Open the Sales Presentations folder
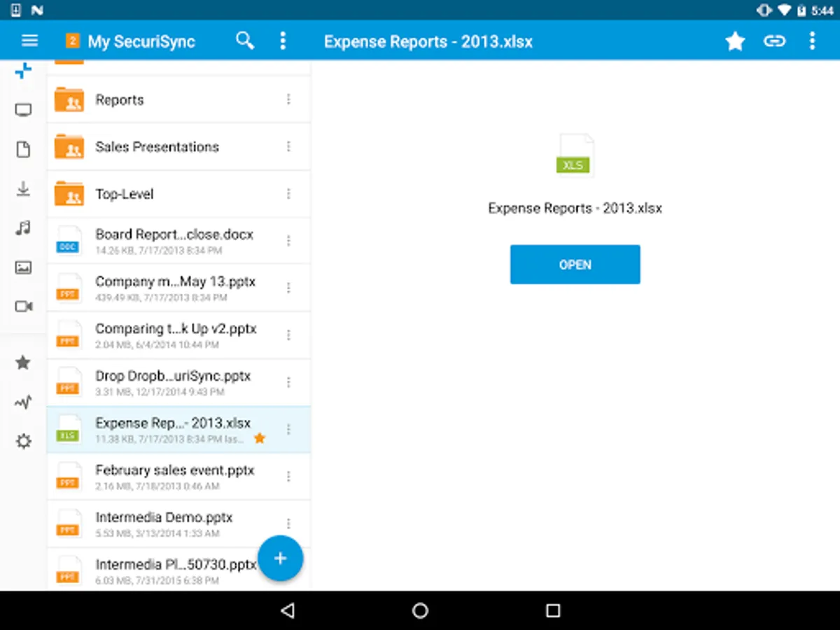This screenshot has height=630, width=840. tap(178, 147)
